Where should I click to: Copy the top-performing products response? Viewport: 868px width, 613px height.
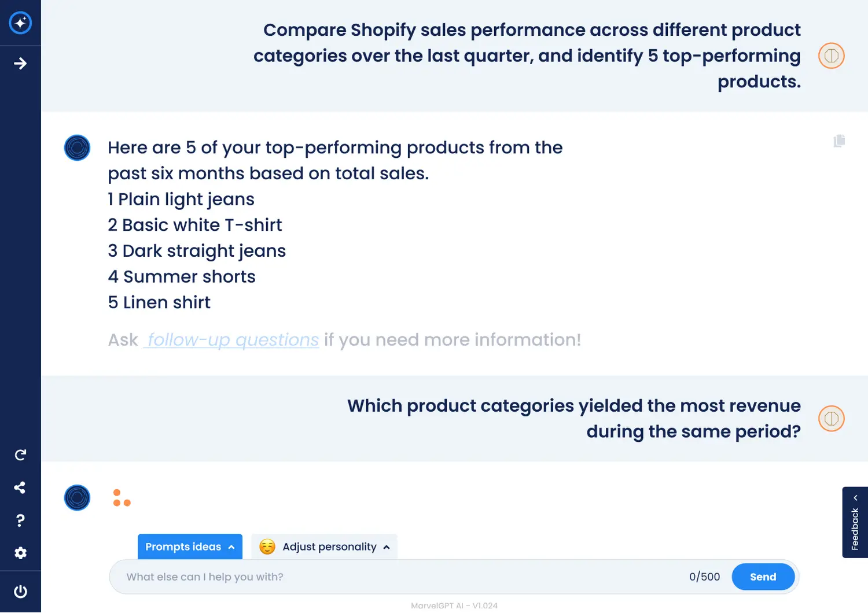(839, 141)
